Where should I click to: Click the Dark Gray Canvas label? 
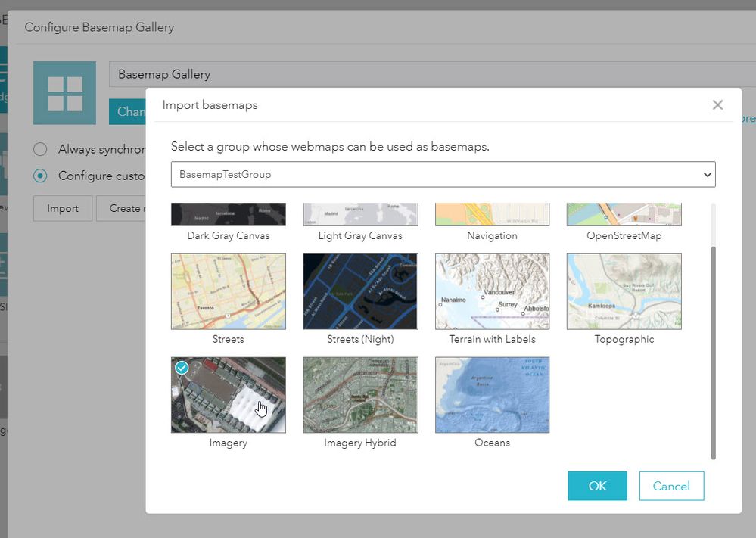[x=229, y=236]
